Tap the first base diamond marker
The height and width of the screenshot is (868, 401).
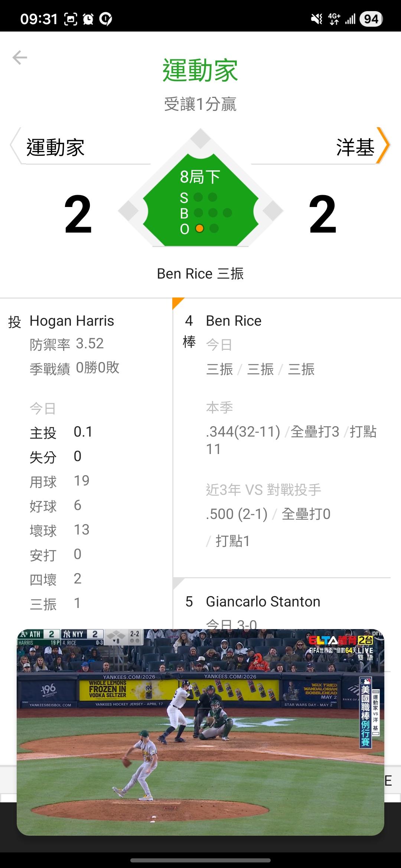pyautogui.click(x=273, y=211)
